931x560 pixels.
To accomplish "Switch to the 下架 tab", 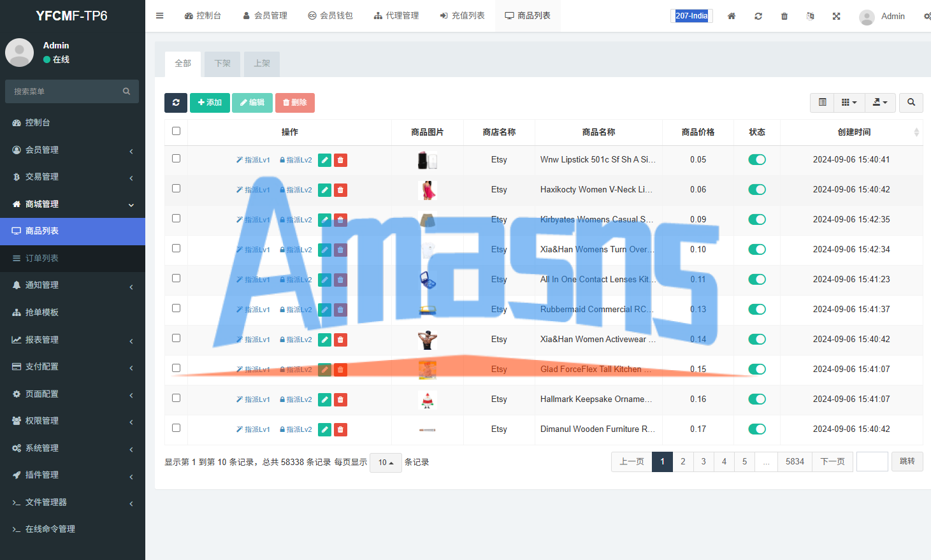I will coord(222,64).
